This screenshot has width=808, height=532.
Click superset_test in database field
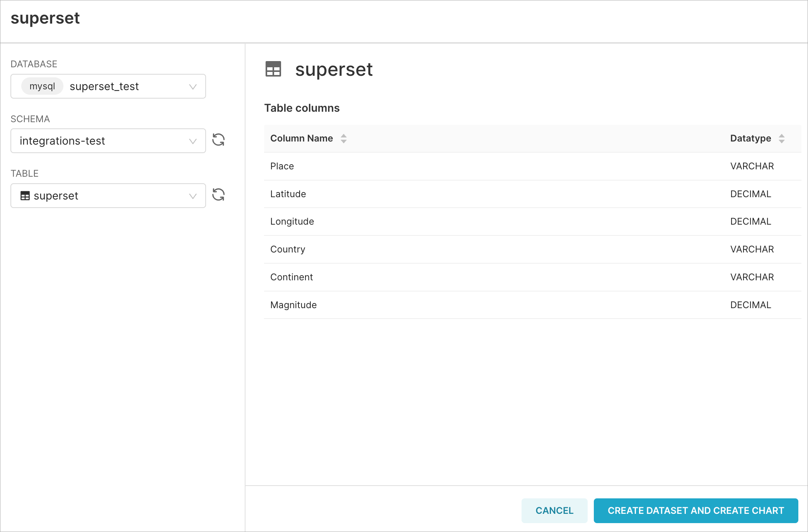click(104, 86)
